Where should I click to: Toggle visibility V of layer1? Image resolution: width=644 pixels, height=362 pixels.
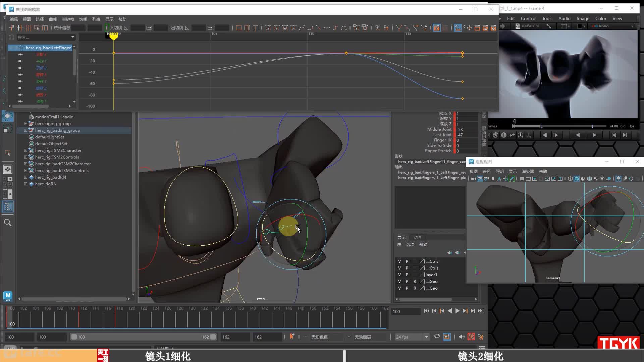pyautogui.click(x=399, y=275)
